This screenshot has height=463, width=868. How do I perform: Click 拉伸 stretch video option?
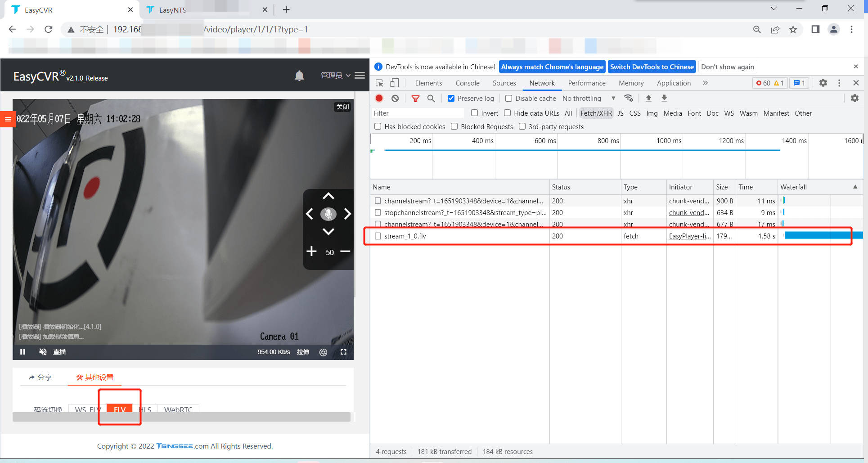[x=303, y=352]
